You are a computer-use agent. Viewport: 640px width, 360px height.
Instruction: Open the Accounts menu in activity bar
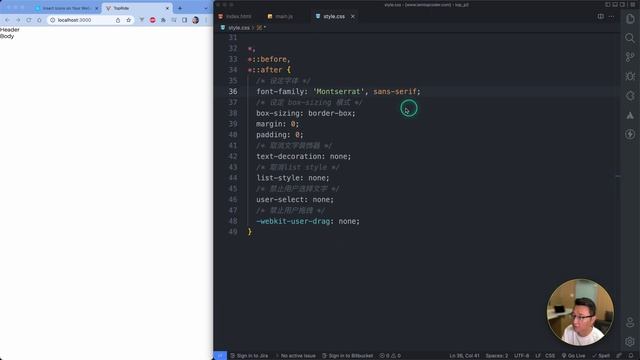tap(630, 322)
